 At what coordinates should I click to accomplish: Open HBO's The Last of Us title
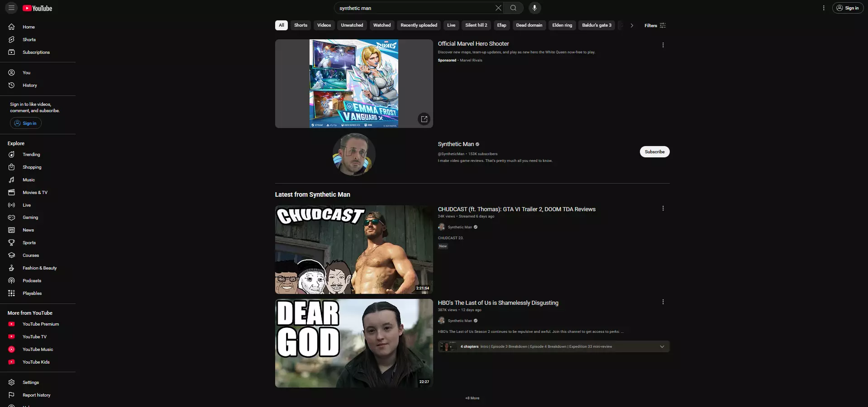(498, 303)
